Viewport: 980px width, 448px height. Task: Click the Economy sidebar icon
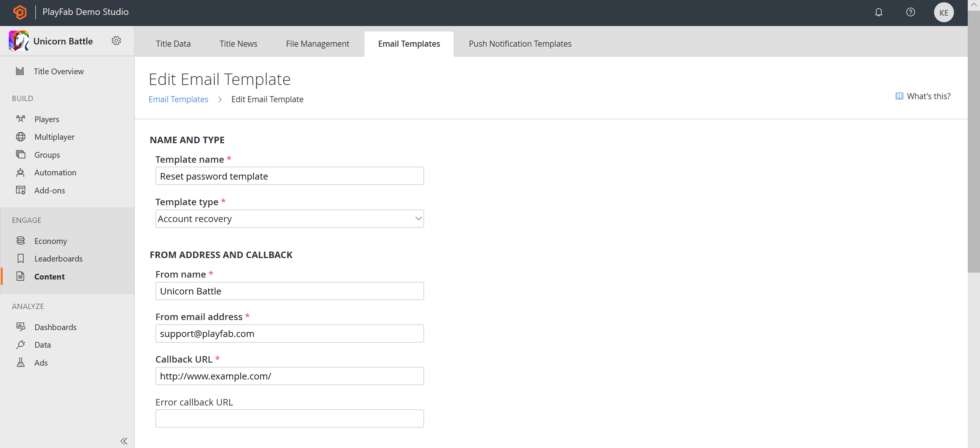pyautogui.click(x=21, y=240)
